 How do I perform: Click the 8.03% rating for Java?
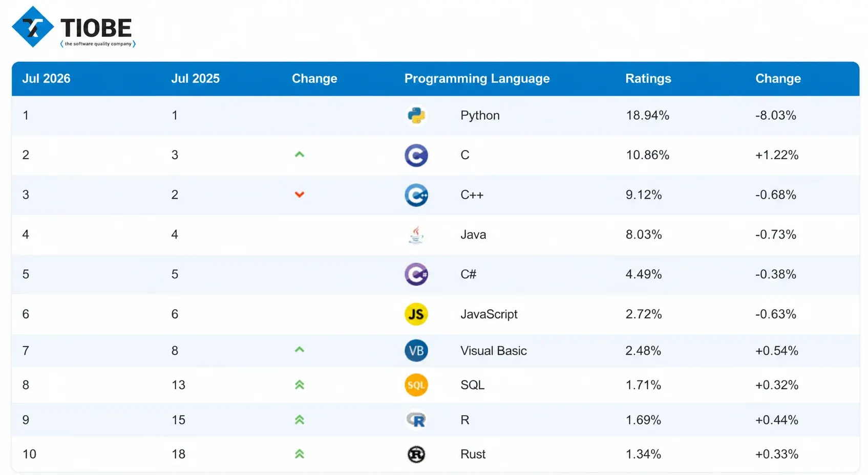pos(644,234)
